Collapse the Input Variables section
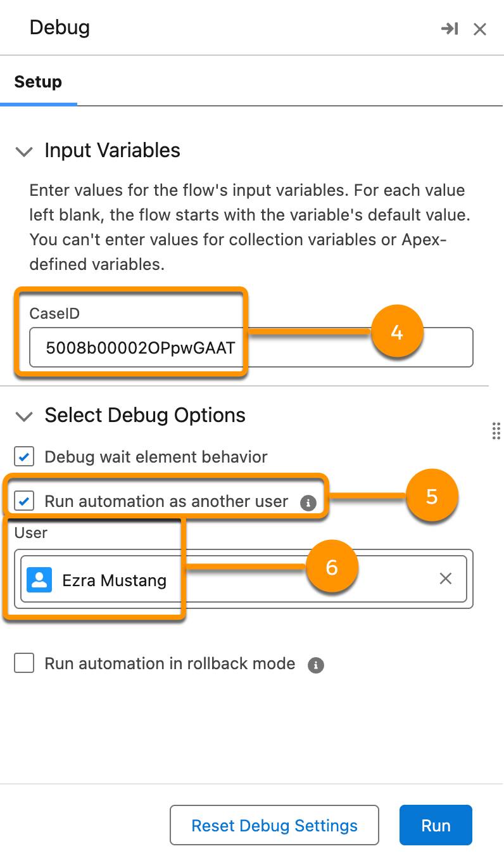Screen dimensions: 504x858 pos(23,151)
